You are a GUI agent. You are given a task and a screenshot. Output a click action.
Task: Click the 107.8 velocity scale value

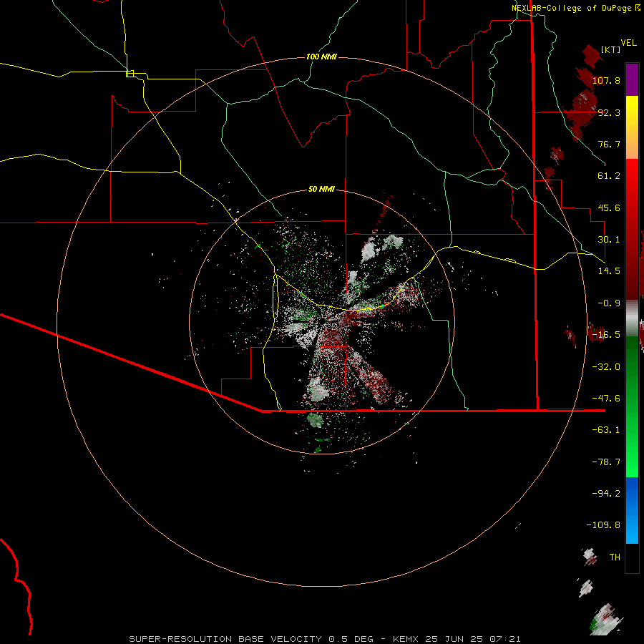click(606, 80)
